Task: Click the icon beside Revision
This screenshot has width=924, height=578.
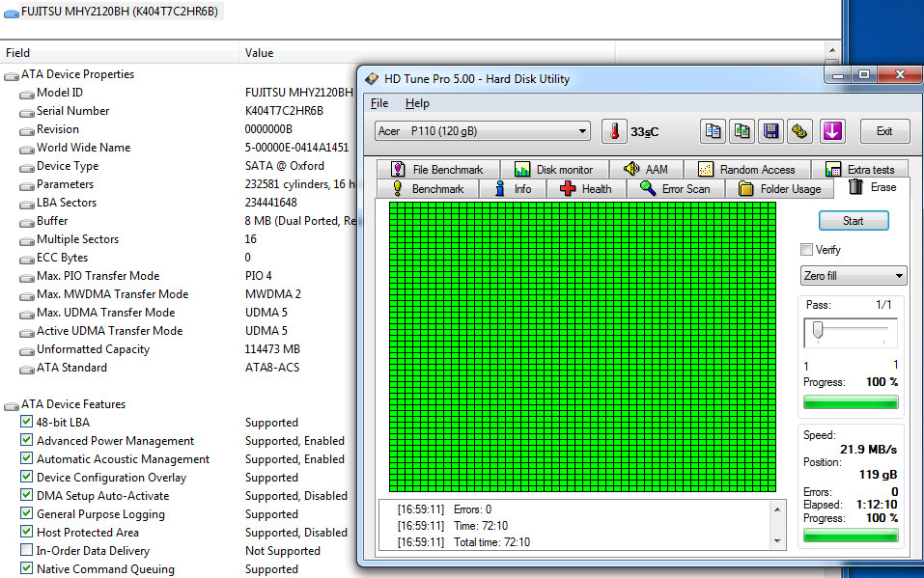Action: [26, 130]
